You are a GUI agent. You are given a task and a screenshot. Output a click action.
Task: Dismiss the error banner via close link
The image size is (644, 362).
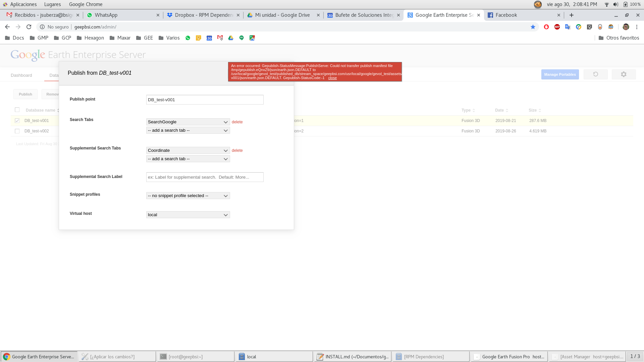pos(332,78)
